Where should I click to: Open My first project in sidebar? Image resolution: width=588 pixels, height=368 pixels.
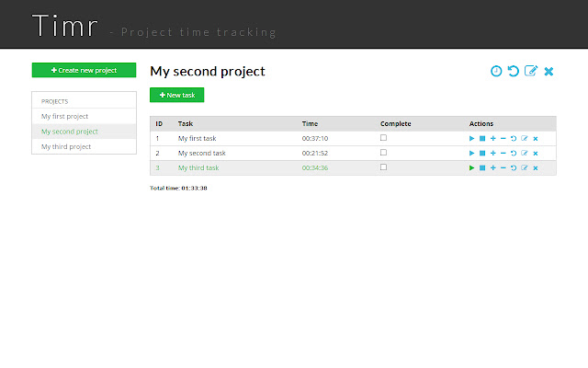(64, 116)
